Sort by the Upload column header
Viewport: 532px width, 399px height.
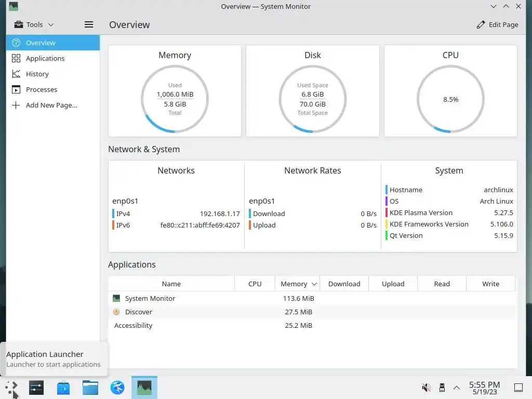click(x=393, y=284)
